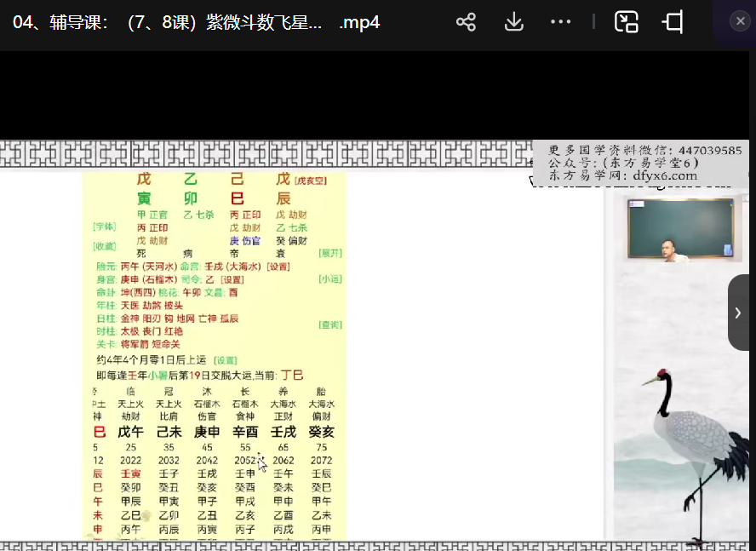Click the instructor webcam thumbnail
The height and width of the screenshot is (551, 756).
tap(679, 230)
